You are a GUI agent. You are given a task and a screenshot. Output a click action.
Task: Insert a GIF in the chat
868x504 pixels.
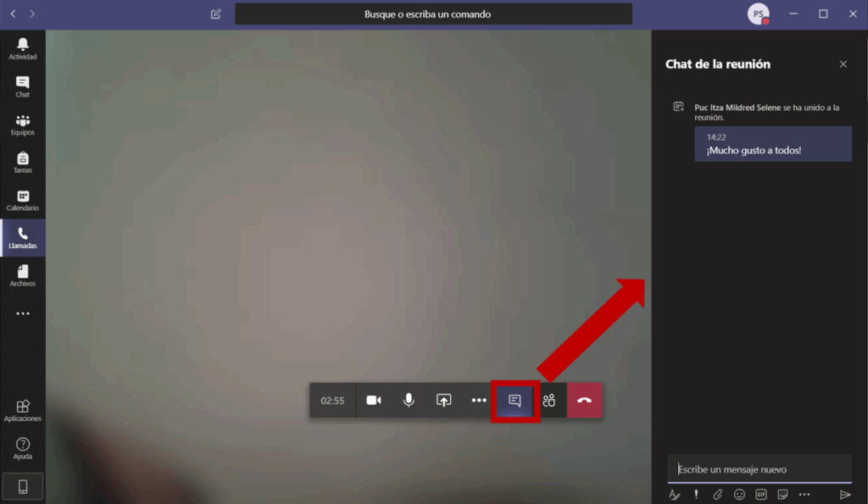pyautogui.click(x=761, y=494)
